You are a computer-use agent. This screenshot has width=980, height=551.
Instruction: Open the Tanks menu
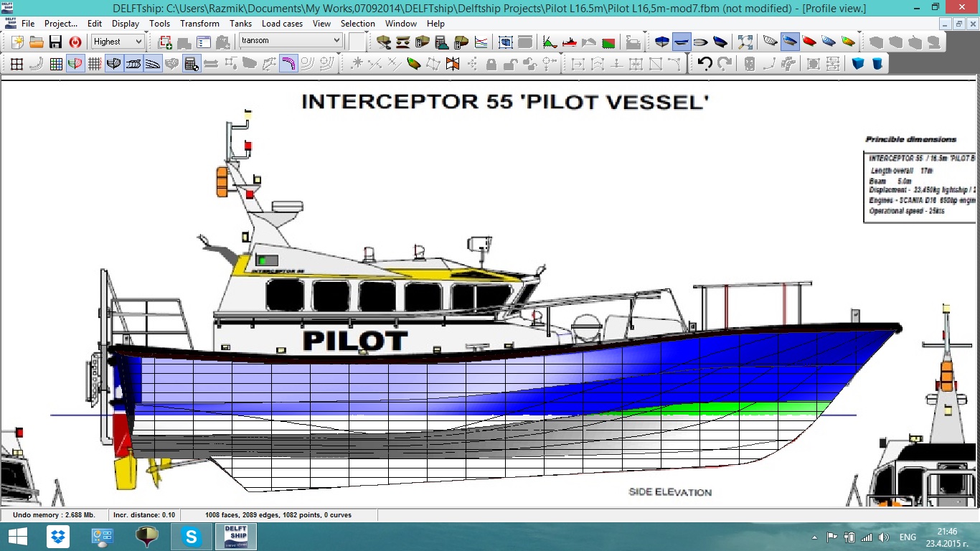pos(240,24)
